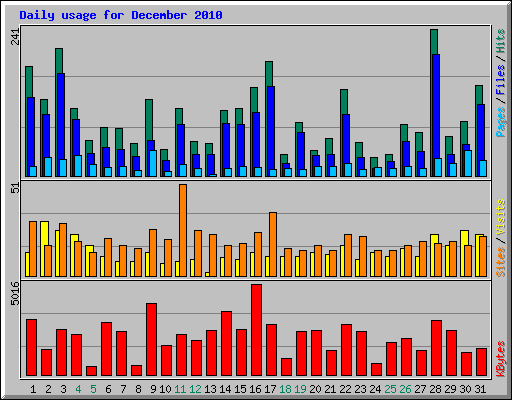Click day label '21' on the x-axis
Image resolution: width=512 pixels, height=400 pixels.
pos(330,389)
